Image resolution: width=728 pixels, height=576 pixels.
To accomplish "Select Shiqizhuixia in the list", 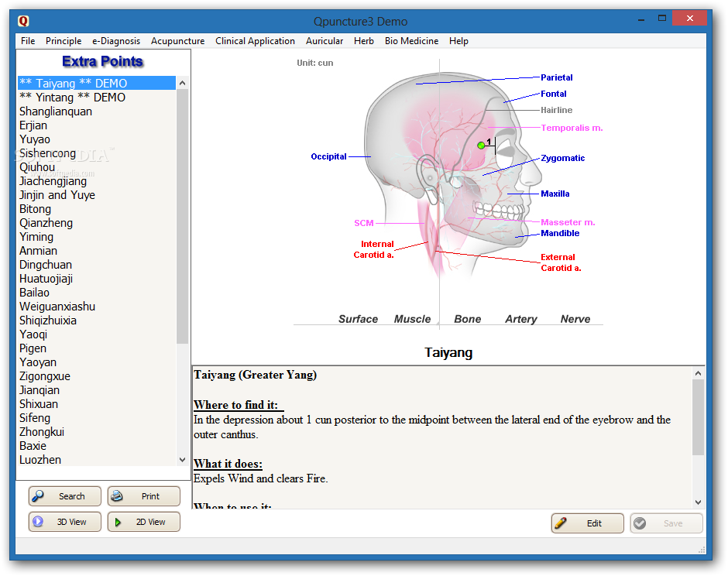I will point(97,321).
